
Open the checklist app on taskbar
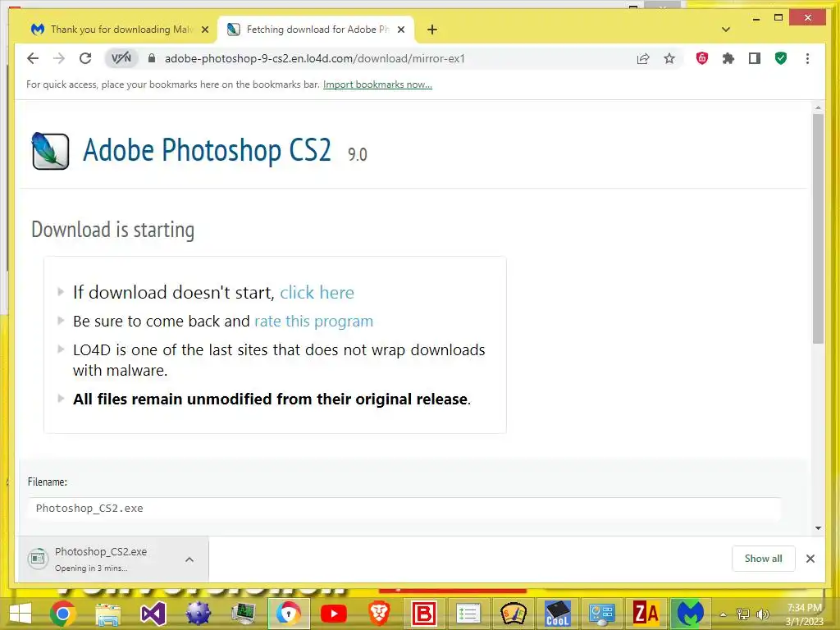(468, 614)
